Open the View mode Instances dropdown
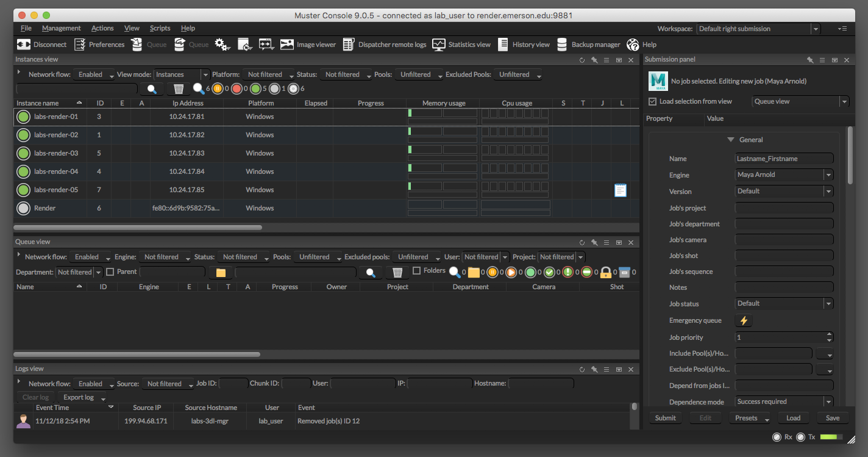This screenshot has width=868, height=457. (x=182, y=74)
